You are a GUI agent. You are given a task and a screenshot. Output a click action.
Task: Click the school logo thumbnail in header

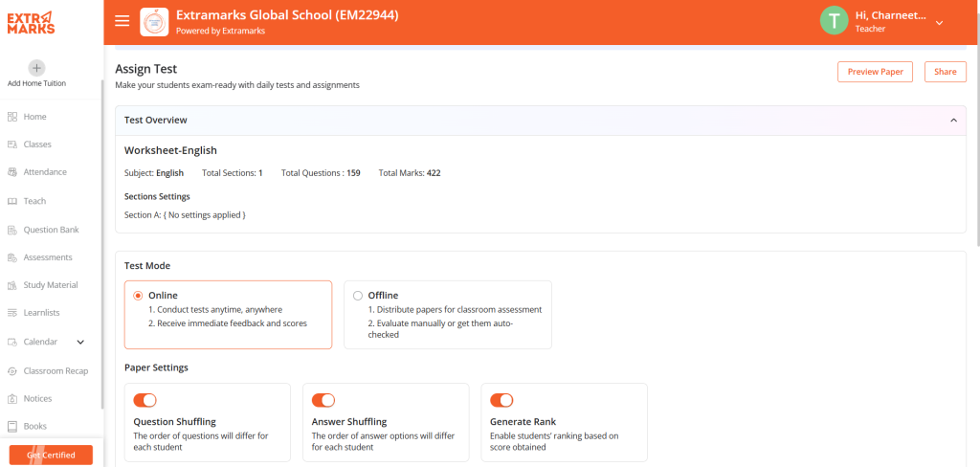click(x=154, y=22)
